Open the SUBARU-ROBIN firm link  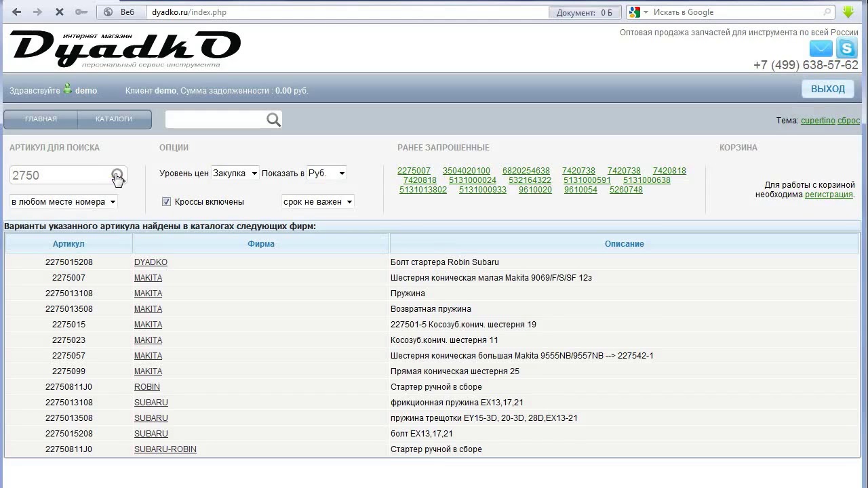click(x=165, y=449)
